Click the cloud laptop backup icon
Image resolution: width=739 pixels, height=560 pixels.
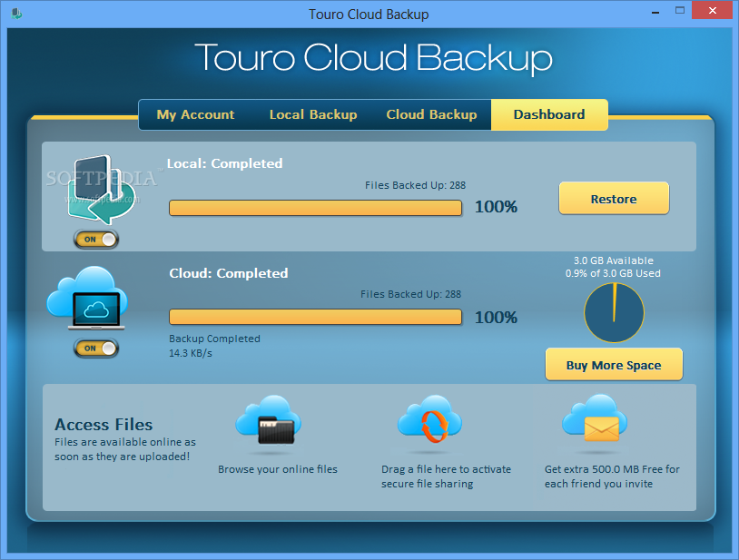click(x=87, y=298)
